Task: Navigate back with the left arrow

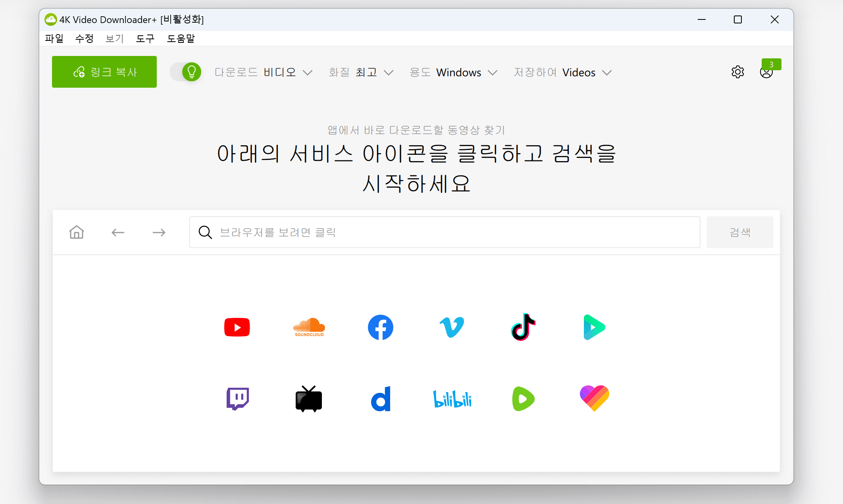Action: (x=118, y=233)
